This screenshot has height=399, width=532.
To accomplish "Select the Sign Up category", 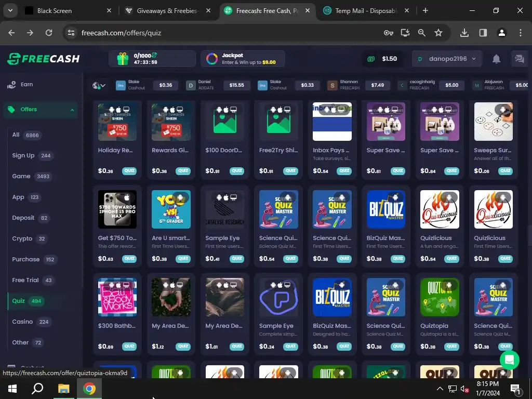I will point(33,156).
